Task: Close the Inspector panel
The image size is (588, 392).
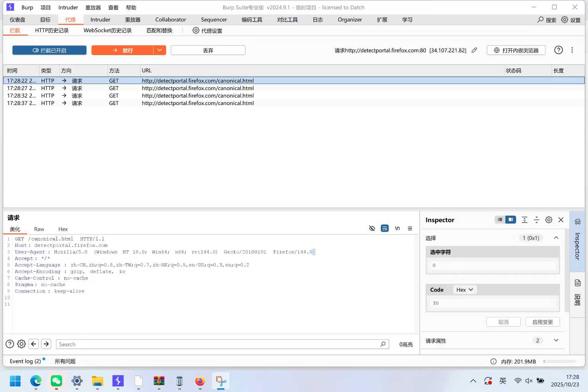Action: click(561, 220)
